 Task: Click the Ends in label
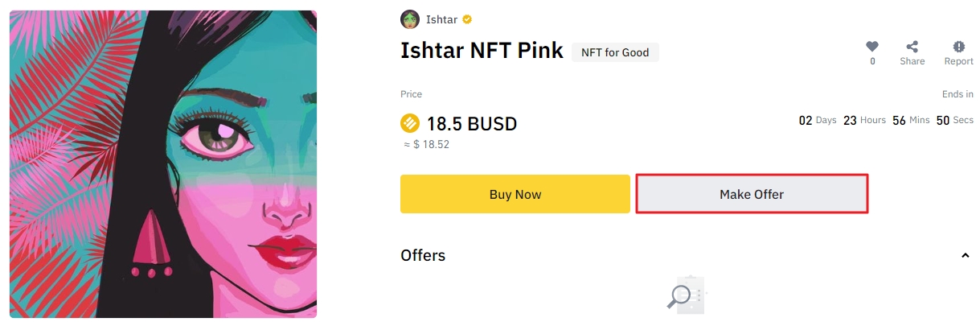(x=957, y=94)
